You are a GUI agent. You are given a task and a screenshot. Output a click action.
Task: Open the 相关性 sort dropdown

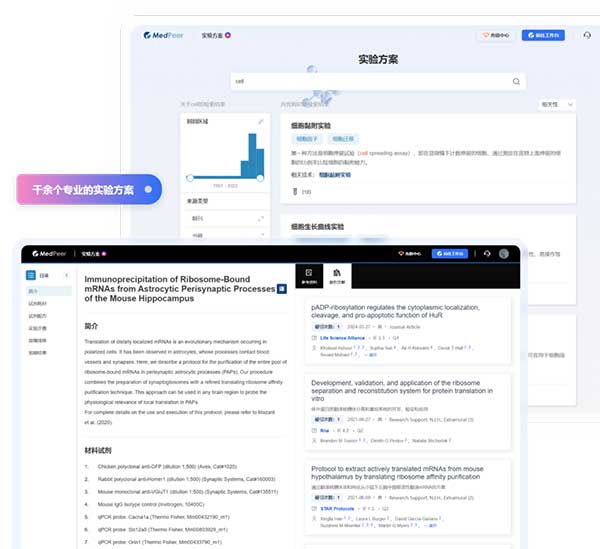[557, 104]
